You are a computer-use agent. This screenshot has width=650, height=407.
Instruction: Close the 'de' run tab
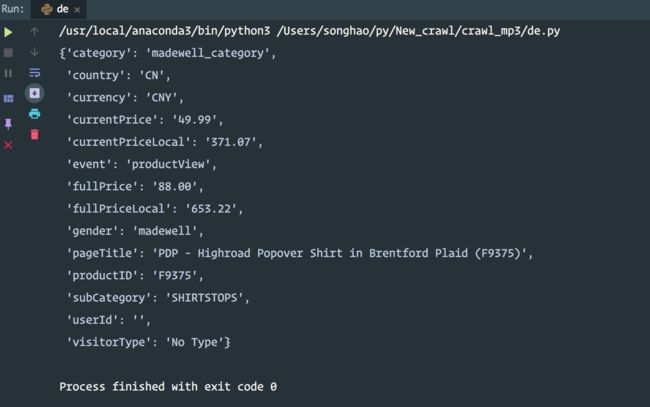77,10
